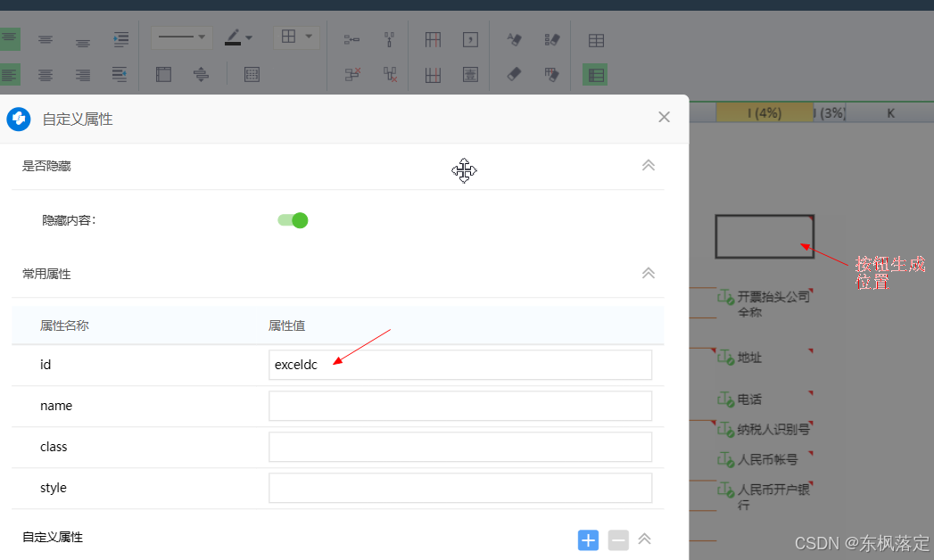934x560 pixels.
Task: Click the decrease indent icon
Action: pos(120,74)
